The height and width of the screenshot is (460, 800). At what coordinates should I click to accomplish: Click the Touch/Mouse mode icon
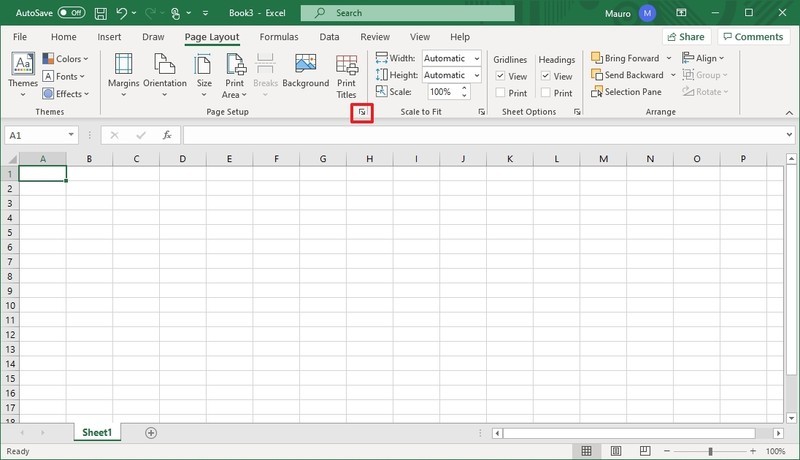176,13
